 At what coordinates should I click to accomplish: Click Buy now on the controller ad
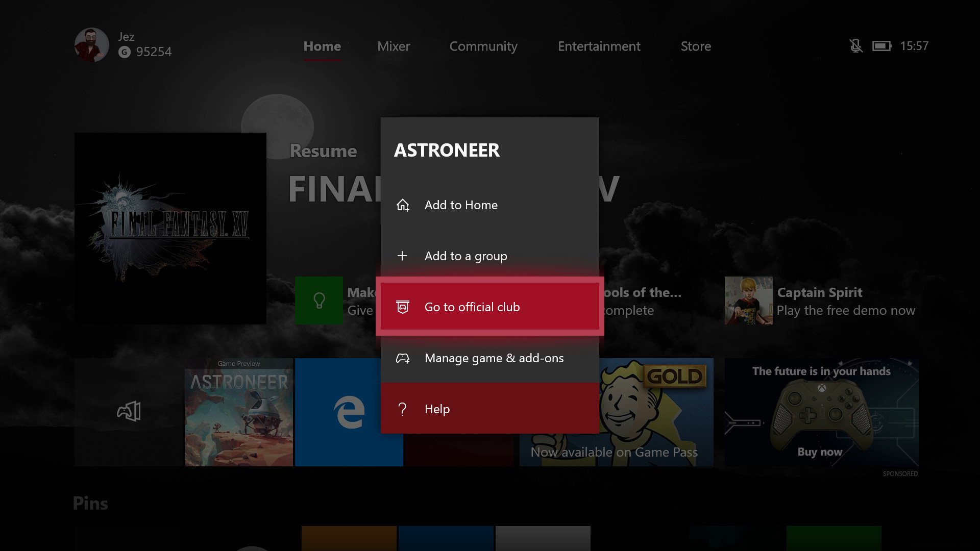tap(820, 452)
